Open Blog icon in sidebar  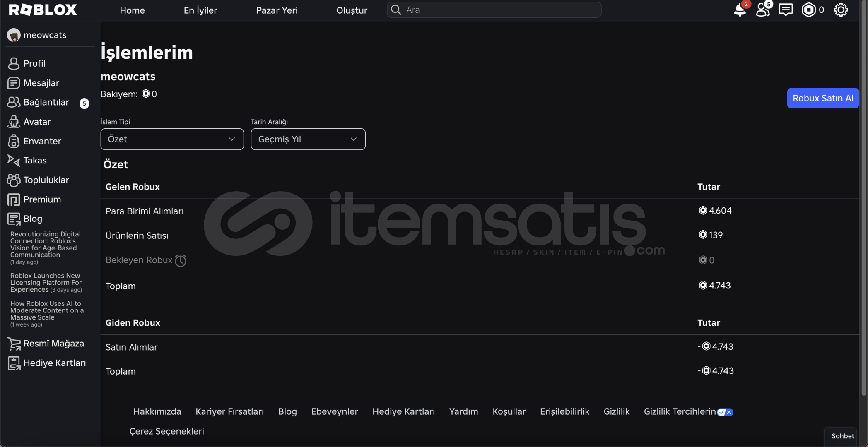(14, 219)
